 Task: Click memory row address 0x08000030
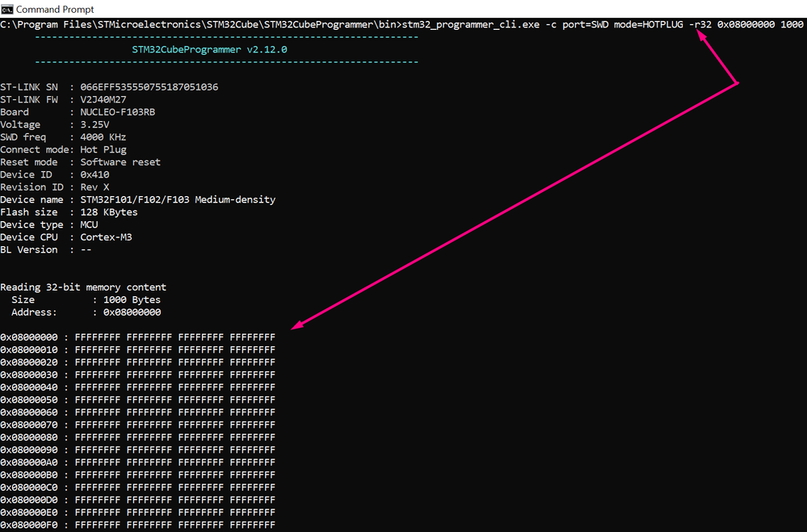pos(29,375)
